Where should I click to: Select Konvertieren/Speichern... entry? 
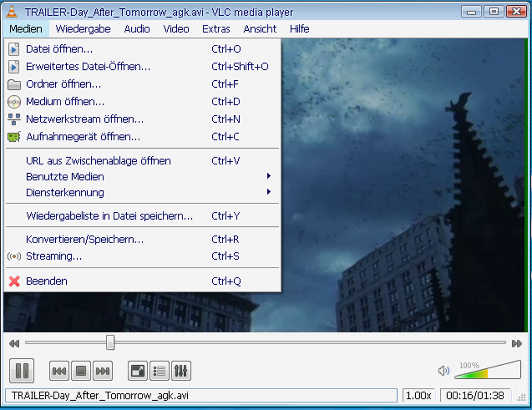pyautogui.click(x=142, y=239)
